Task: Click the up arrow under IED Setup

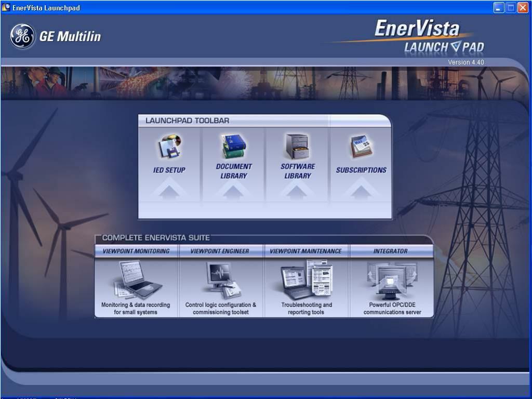Action: pos(169,191)
